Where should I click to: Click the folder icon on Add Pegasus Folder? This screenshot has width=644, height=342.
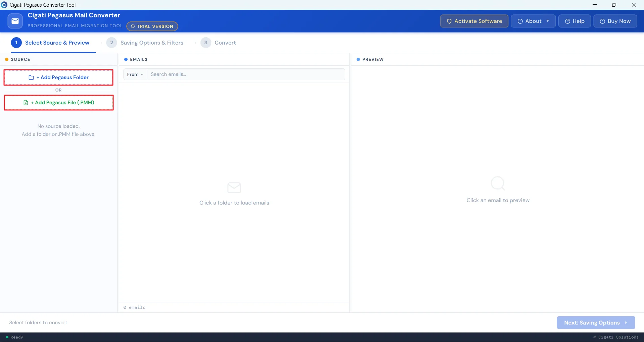[x=31, y=77]
